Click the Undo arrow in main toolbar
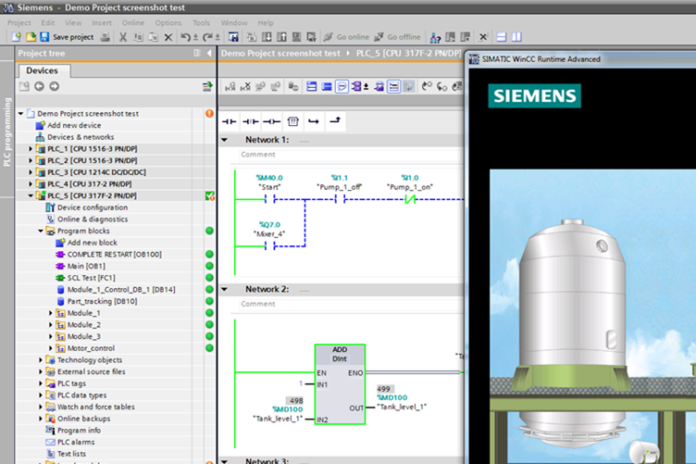Image resolution: width=696 pixels, height=464 pixels. click(x=186, y=37)
